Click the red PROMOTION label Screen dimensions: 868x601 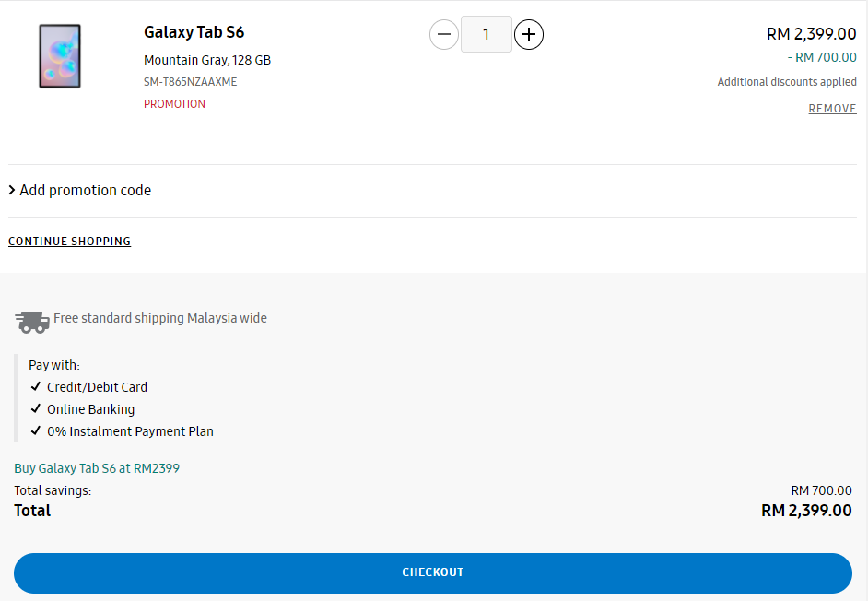(174, 104)
